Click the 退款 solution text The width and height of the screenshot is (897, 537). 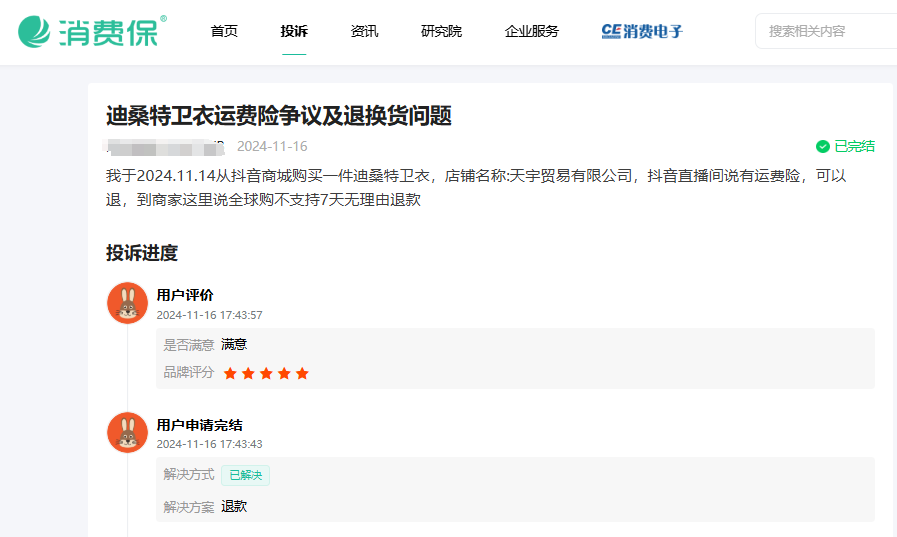(x=234, y=506)
